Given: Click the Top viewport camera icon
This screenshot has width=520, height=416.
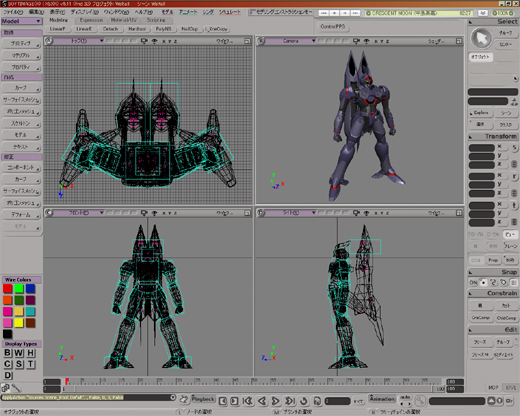Looking at the screenshot, I should pyautogui.click(x=144, y=41).
